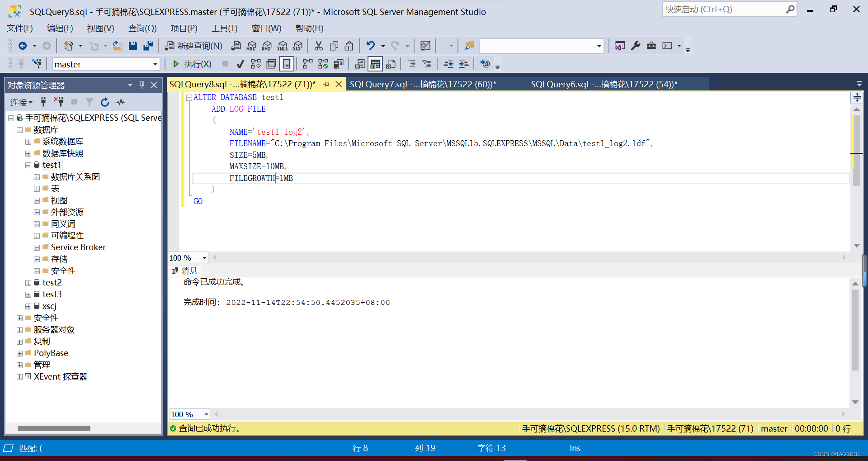Image resolution: width=868 pixels, height=461 pixels.
Task: Parse the query with the checkmark icon
Action: [241, 64]
